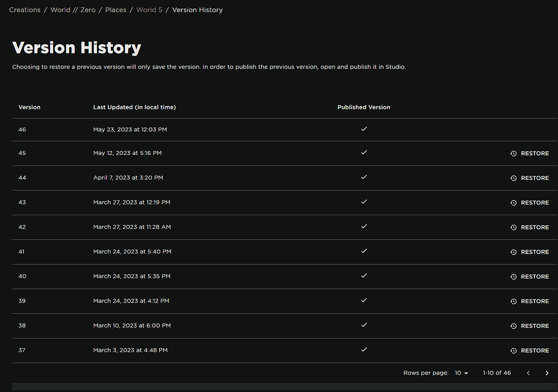Go to the World 5 breadcrumb link

tap(149, 10)
